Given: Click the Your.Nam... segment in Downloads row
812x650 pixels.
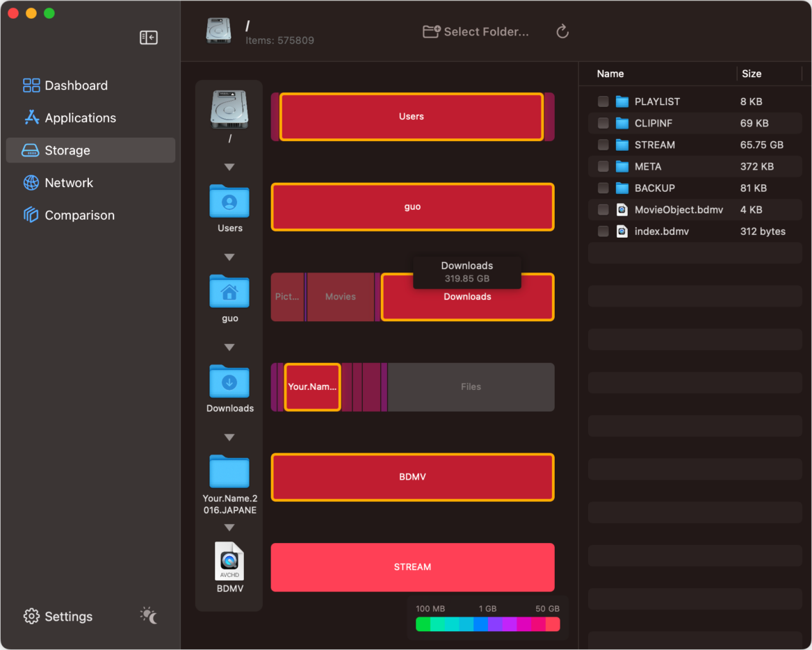Looking at the screenshot, I should pyautogui.click(x=312, y=387).
